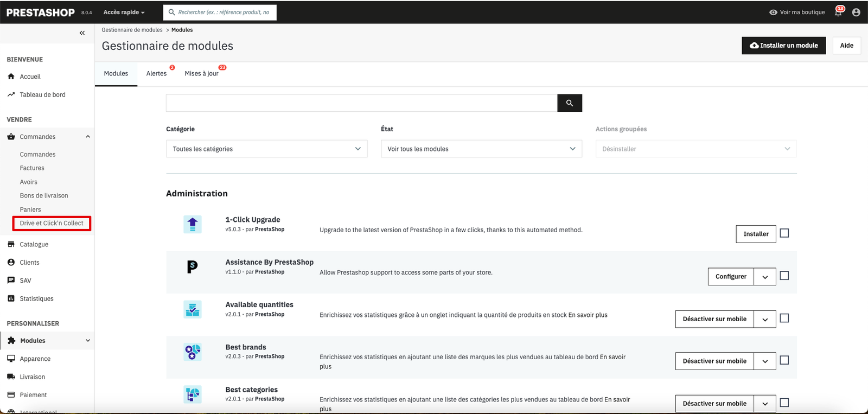Click Désactiver sur mobile for Best categories

click(x=714, y=404)
